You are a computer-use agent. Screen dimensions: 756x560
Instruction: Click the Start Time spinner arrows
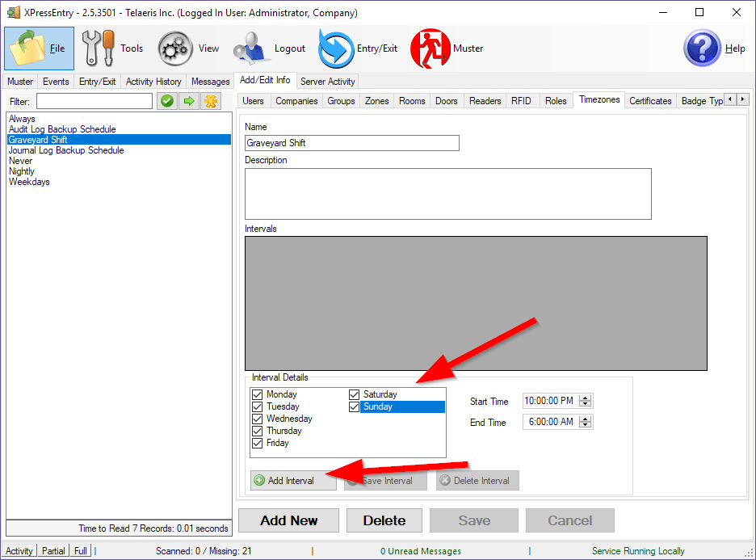click(586, 401)
